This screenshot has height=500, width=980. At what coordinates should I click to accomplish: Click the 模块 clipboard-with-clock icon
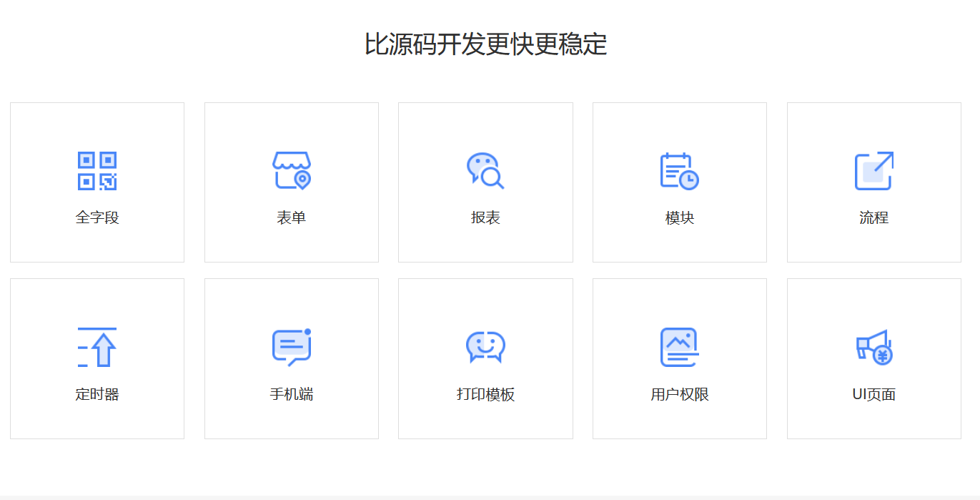[679, 170]
